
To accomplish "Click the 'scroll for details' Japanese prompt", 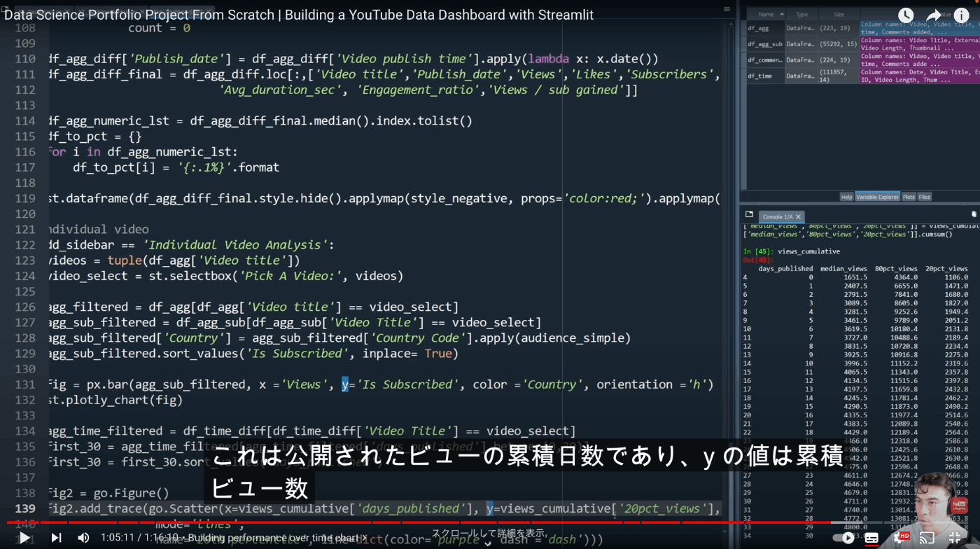I will 488,533.
